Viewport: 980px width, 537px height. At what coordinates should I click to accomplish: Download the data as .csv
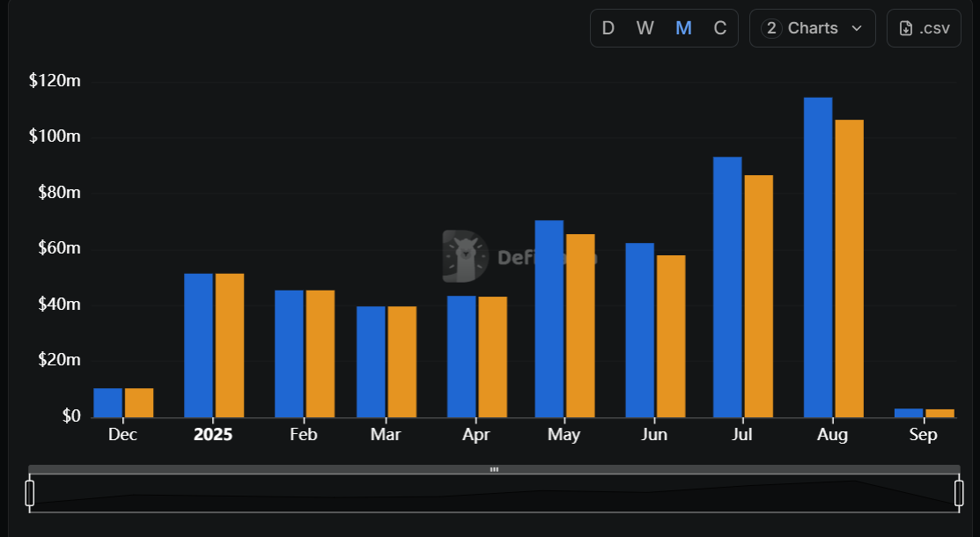pyautogui.click(x=924, y=28)
